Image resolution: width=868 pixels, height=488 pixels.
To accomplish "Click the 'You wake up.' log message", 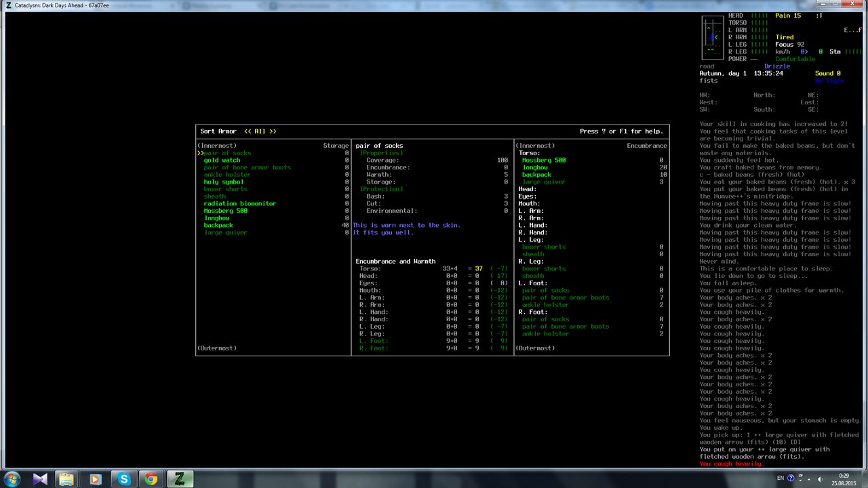I will 722,428.
